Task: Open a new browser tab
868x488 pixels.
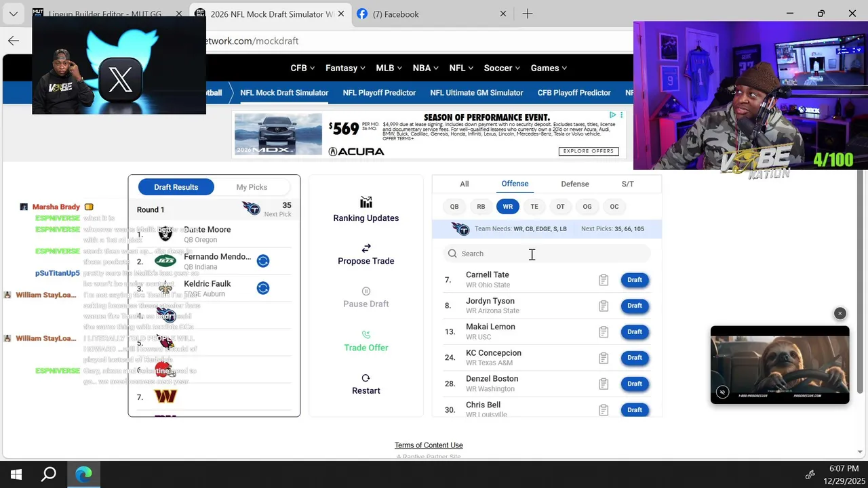Action: click(528, 14)
